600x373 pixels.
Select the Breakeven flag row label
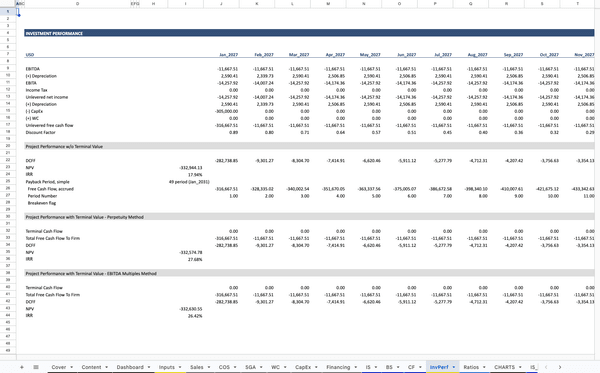click(x=42, y=203)
